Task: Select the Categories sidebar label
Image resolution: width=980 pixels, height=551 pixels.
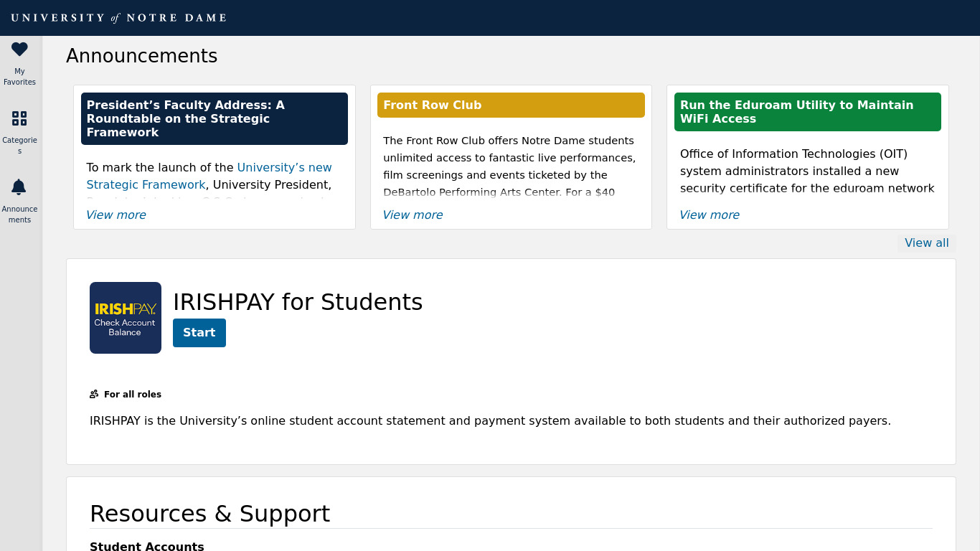Action: pyautogui.click(x=19, y=146)
